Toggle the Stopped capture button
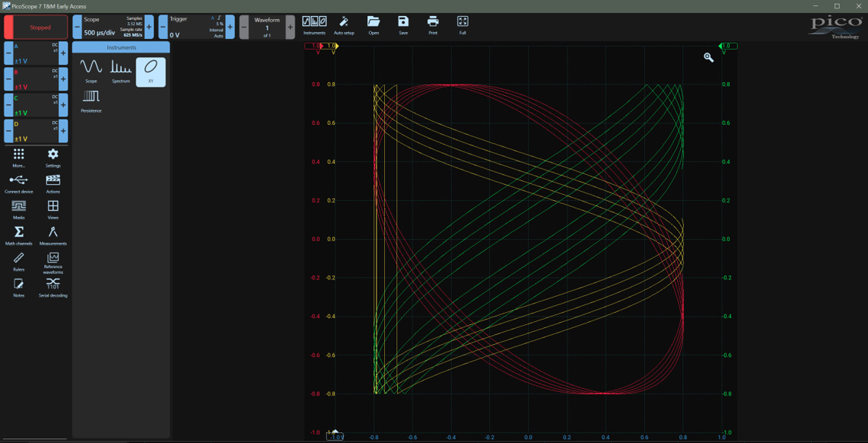Image resolution: width=868 pixels, height=443 pixels. pyautogui.click(x=35, y=27)
